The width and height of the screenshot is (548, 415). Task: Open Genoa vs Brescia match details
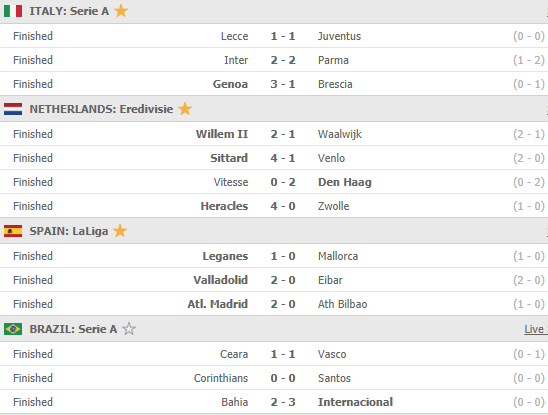274,84
